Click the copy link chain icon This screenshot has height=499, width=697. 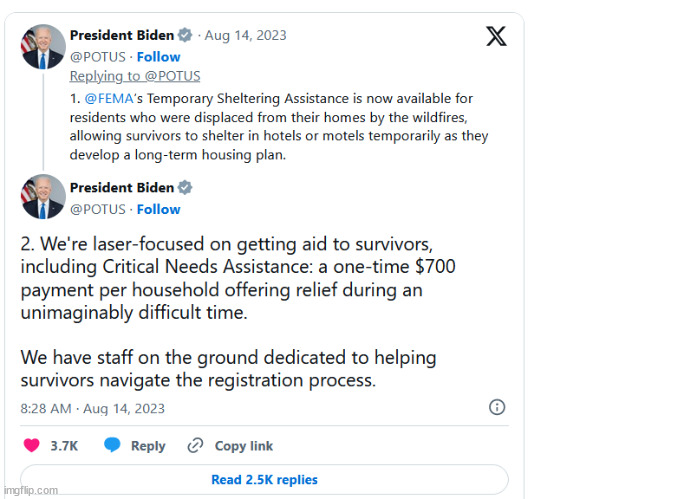[195, 445]
